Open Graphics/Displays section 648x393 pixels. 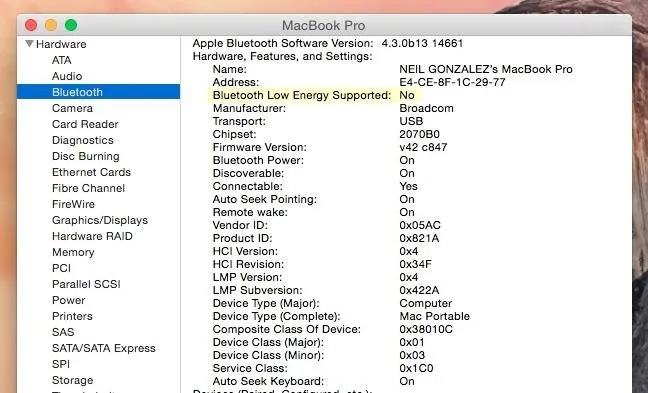pos(100,220)
